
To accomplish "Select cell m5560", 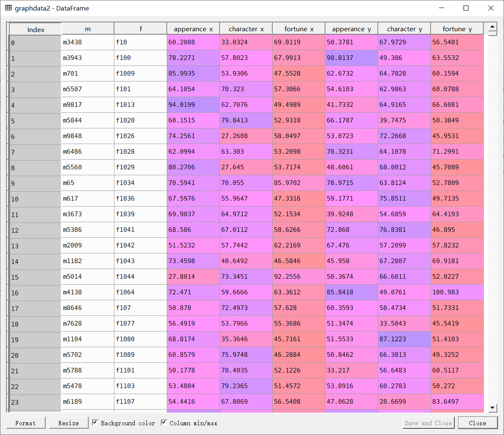I will click(88, 167).
